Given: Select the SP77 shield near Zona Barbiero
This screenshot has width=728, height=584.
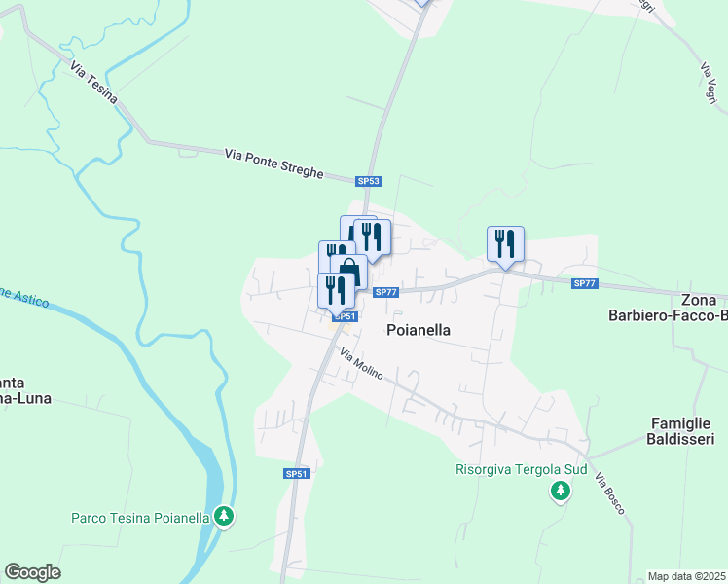Looking at the screenshot, I should pyautogui.click(x=584, y=283).
